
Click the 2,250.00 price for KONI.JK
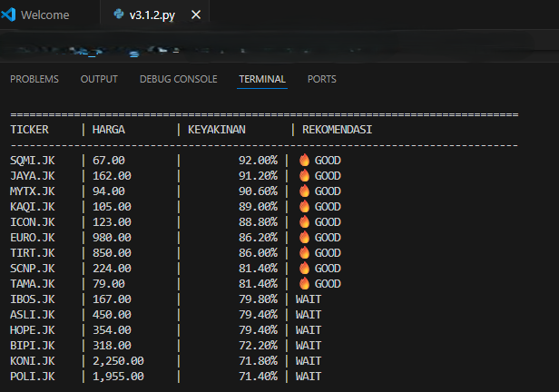118,361
